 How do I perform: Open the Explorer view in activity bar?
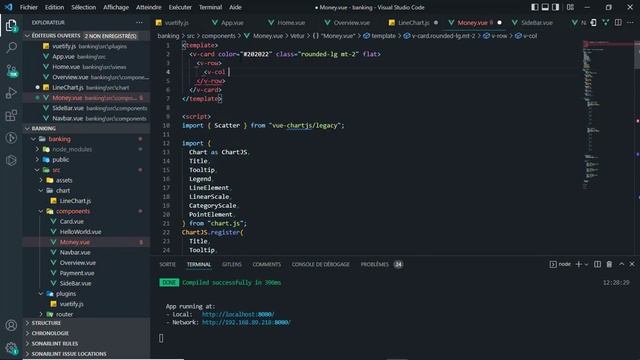point(11,26)
